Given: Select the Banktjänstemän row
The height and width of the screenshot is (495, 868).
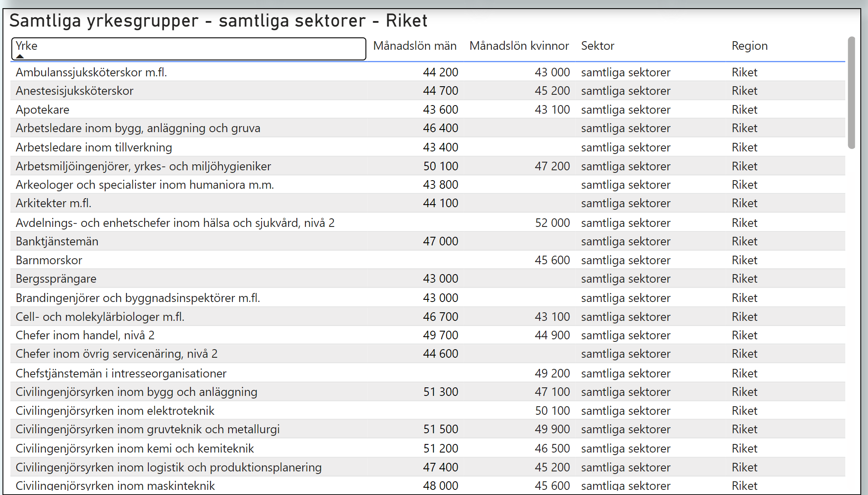Looking at the screenshot, I should (57, 241).
